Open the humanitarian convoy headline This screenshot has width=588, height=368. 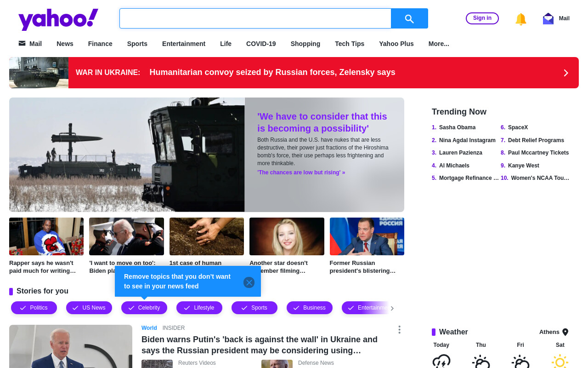[x=272, y=72]
